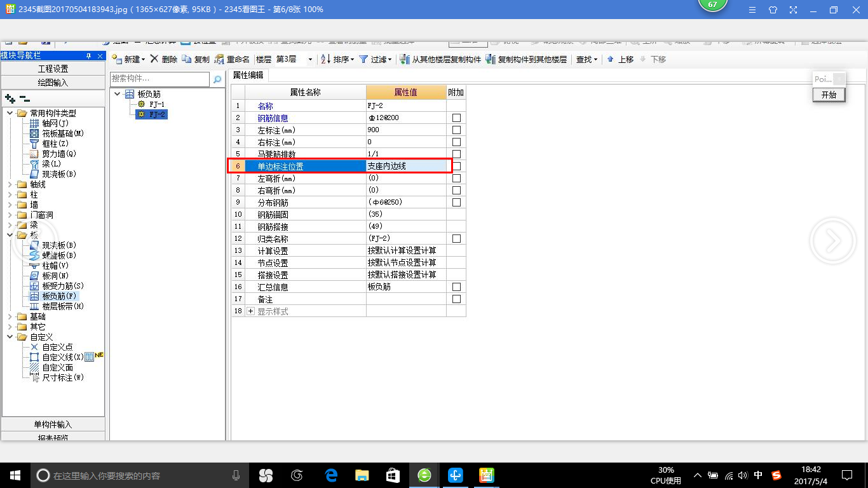
Task: Expand the 门窗洞 folder
Action: pos(10,215)
